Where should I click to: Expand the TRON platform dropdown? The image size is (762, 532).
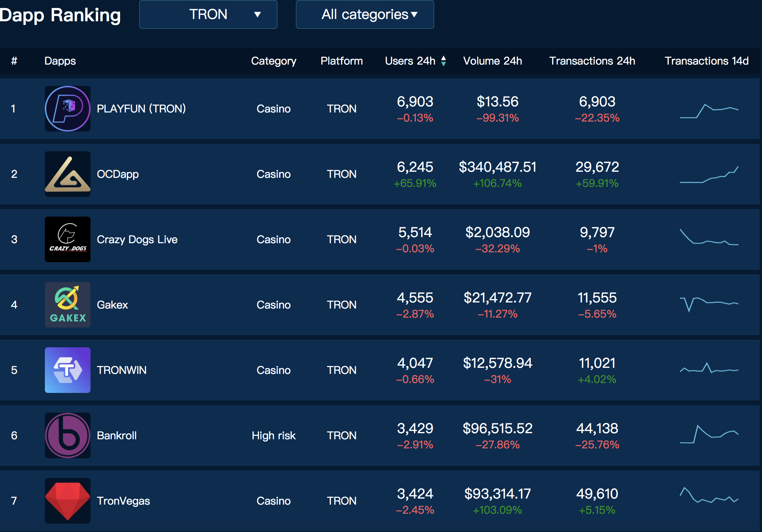point(208,14)
